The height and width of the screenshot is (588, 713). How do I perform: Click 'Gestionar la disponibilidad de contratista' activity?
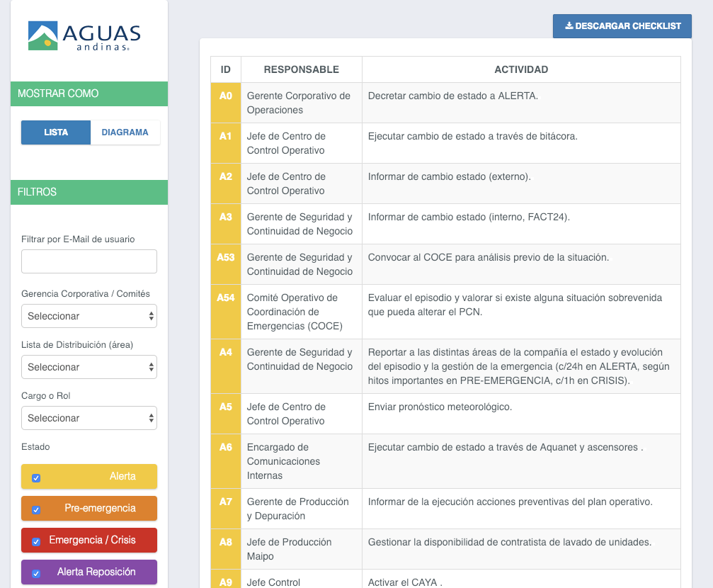(x=510, y=542)
